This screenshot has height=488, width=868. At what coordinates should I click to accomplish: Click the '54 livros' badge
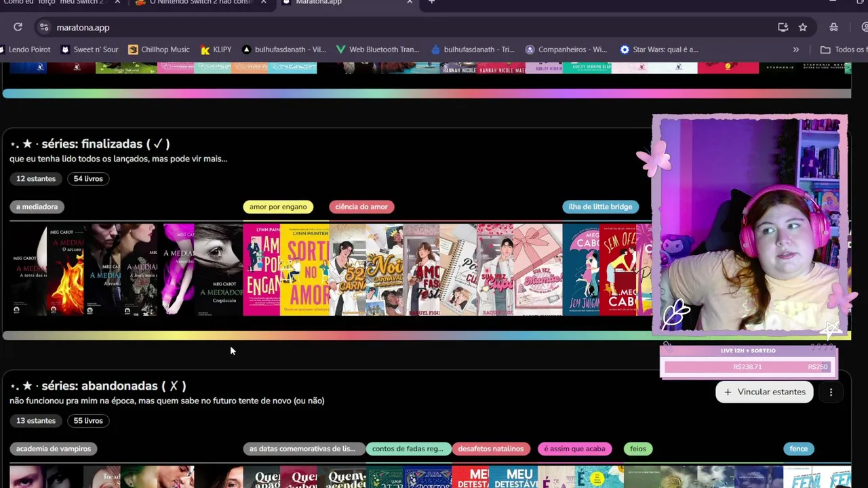pos(88,179)
